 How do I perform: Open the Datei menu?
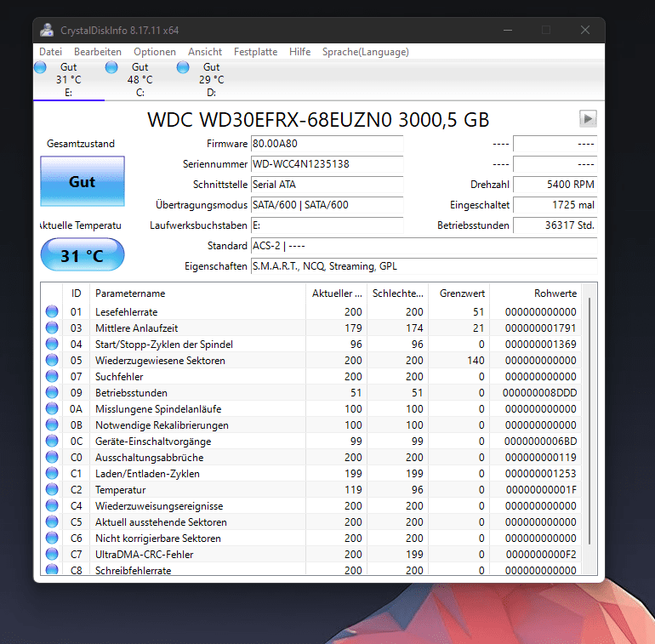50,52
